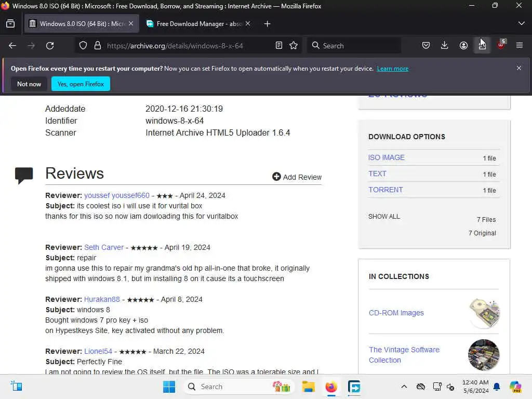532x399 pixels.
Task: Open the tracking protection shield icon
Action: coord(83,46)
